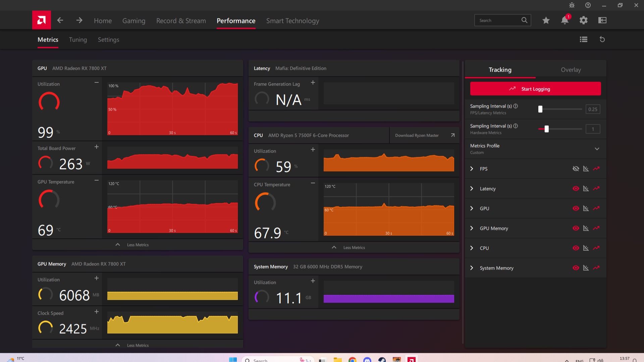Toggle GPU Memory visibility eye
The image size is (644, 362).
pyautogui.click(x=576, y=228)
